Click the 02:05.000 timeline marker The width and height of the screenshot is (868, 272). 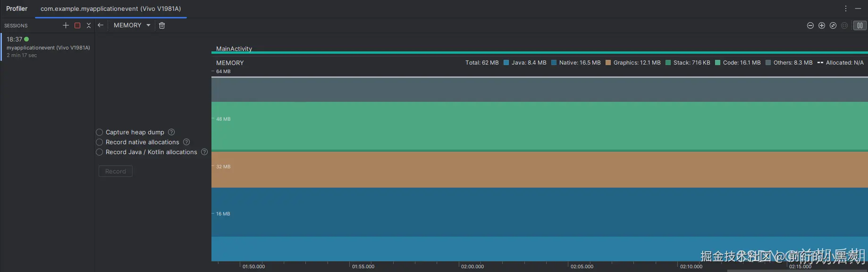click(582, 266)
